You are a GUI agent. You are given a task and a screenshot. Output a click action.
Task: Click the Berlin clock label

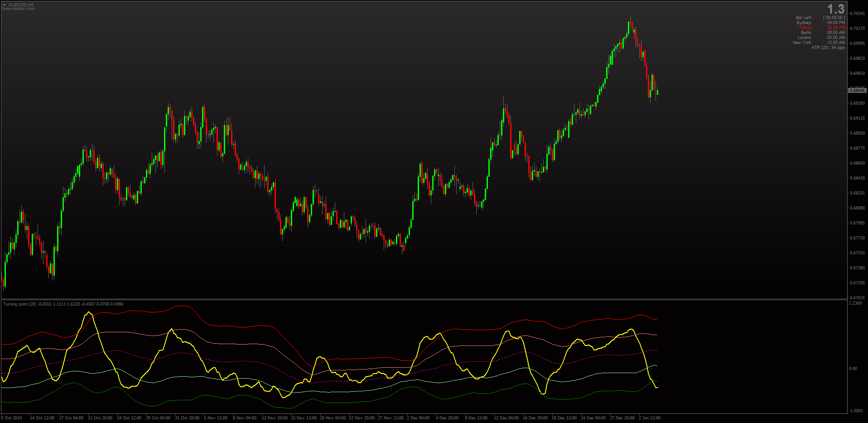(806, 33)
